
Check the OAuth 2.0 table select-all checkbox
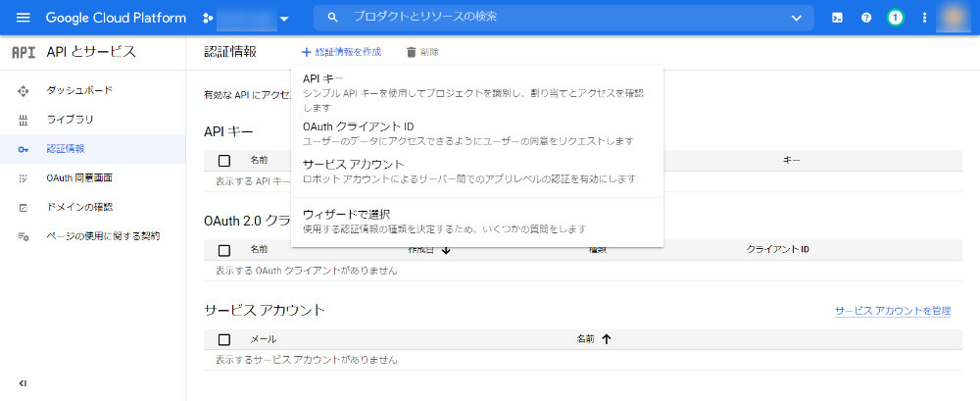click(x=224, y=250)
